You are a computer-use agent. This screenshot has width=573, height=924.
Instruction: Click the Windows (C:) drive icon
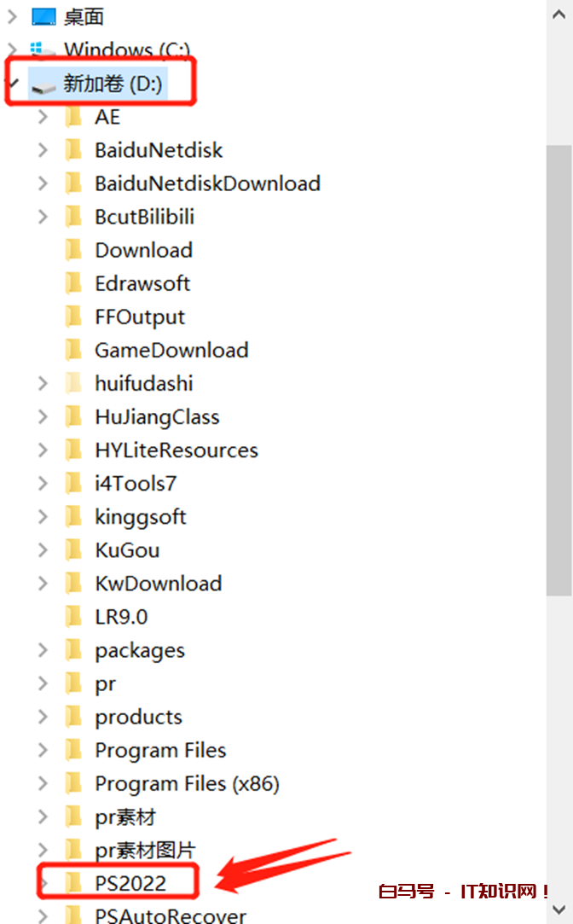pos(43,49)
